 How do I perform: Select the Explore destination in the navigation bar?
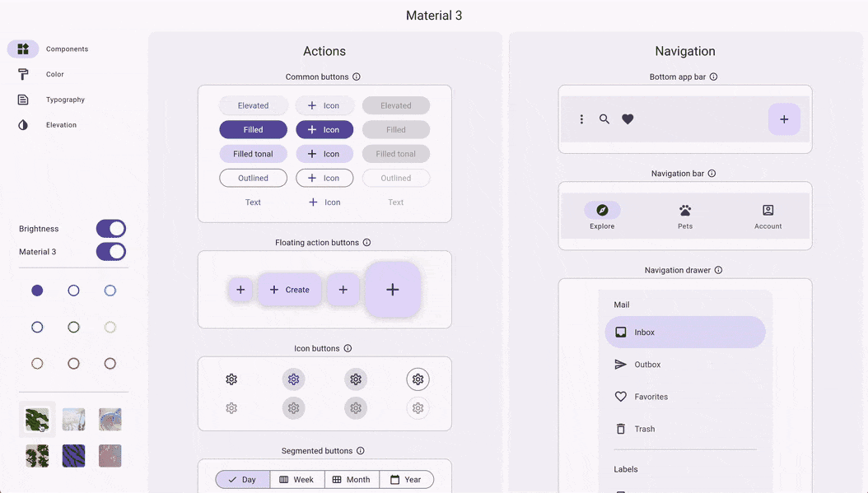pos(602,215)
